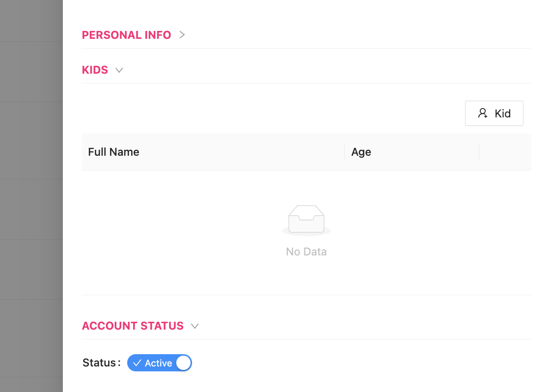Click the white knob of status switch
550x392 pixels.
click(183, 363)
